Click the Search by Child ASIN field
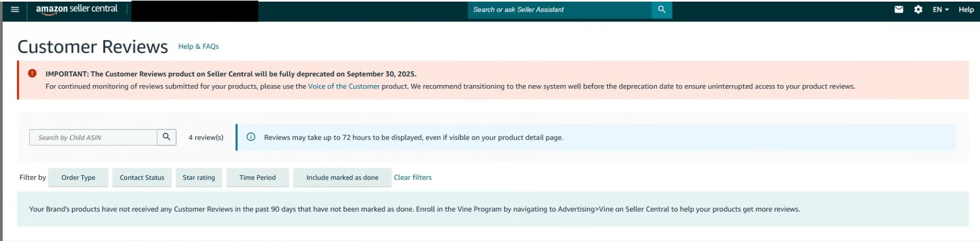This screenshot has width=980, height=241. [94, 138]
